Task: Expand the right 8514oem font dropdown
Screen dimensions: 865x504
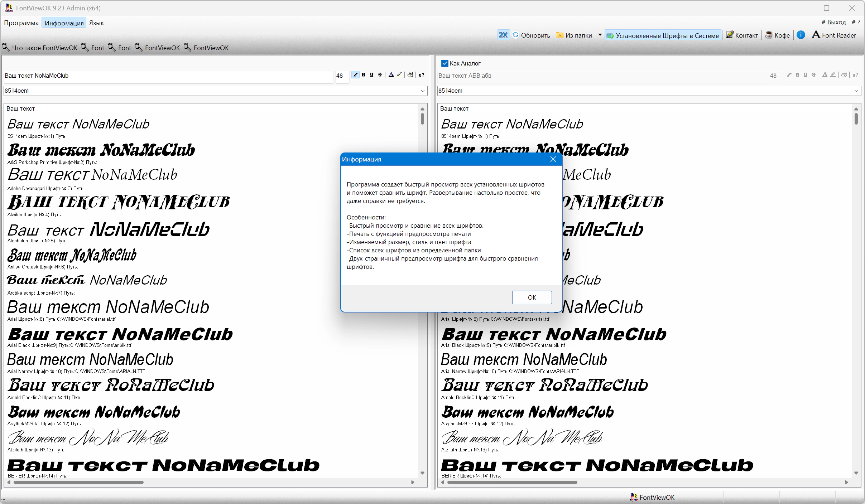Action: 856,91
